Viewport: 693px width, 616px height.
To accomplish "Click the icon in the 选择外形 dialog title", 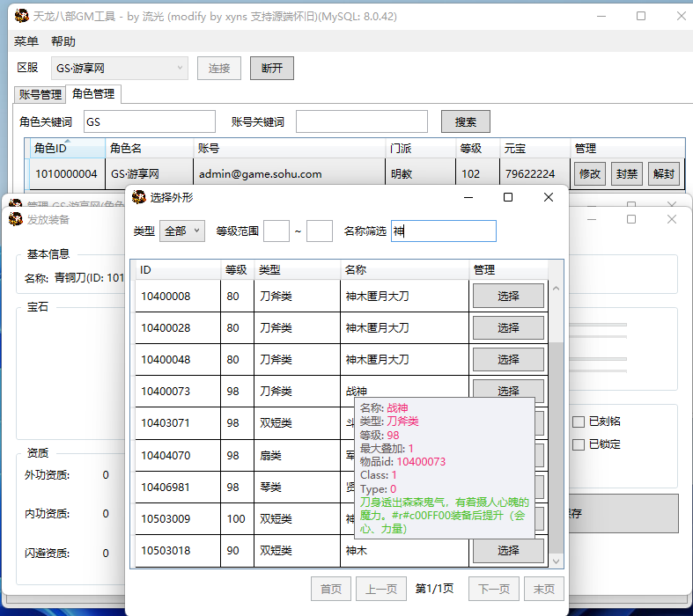I will pos(139,197).
